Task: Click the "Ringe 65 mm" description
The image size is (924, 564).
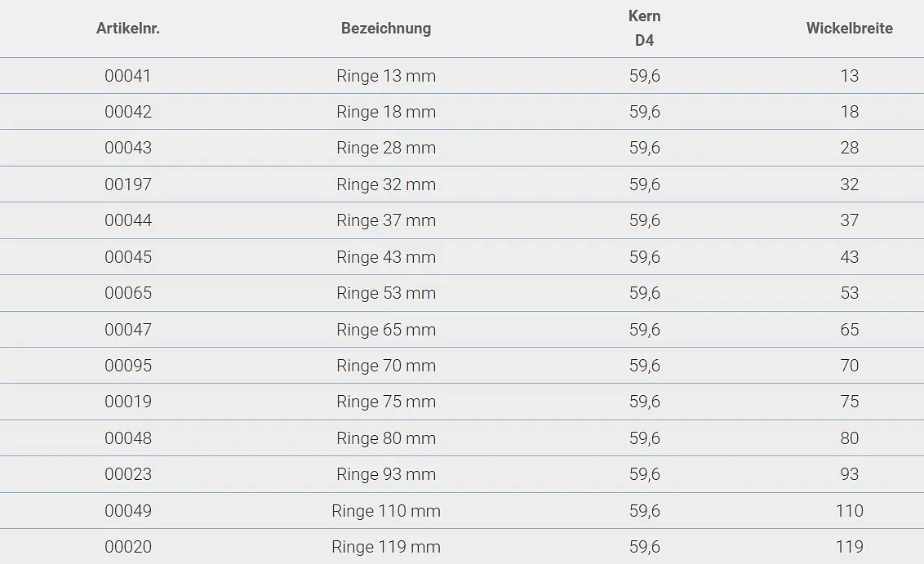Action: click(386, 330)
